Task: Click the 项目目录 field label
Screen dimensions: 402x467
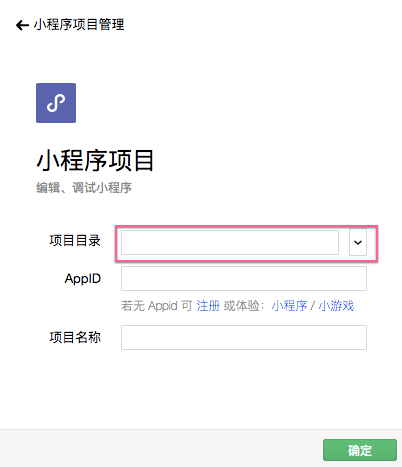Action: [x=75, y=241]
